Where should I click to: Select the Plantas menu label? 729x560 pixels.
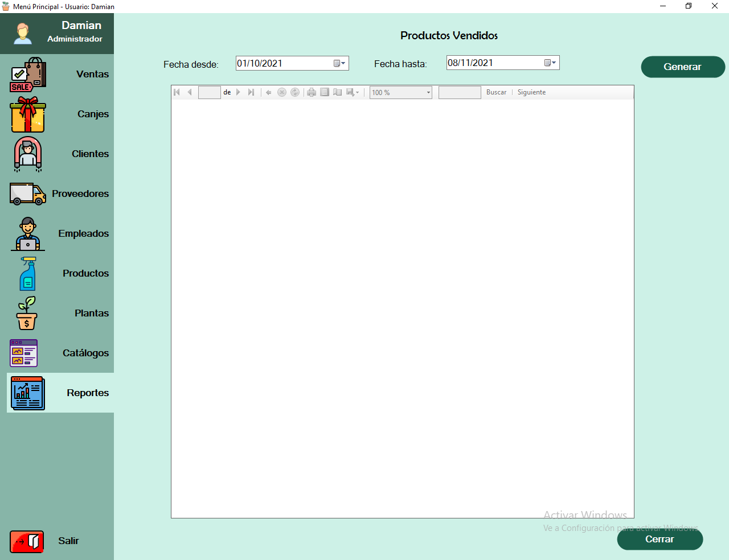click(92, 314)
